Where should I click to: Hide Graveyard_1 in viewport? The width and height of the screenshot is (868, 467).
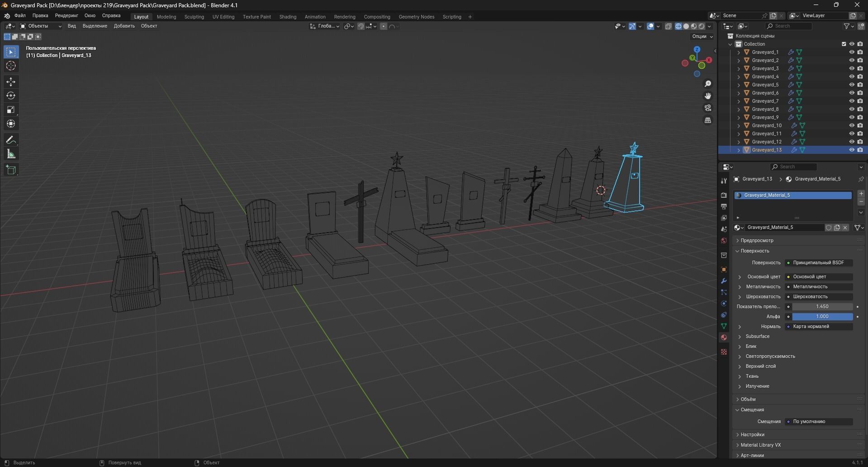click(x=852, y=52)
